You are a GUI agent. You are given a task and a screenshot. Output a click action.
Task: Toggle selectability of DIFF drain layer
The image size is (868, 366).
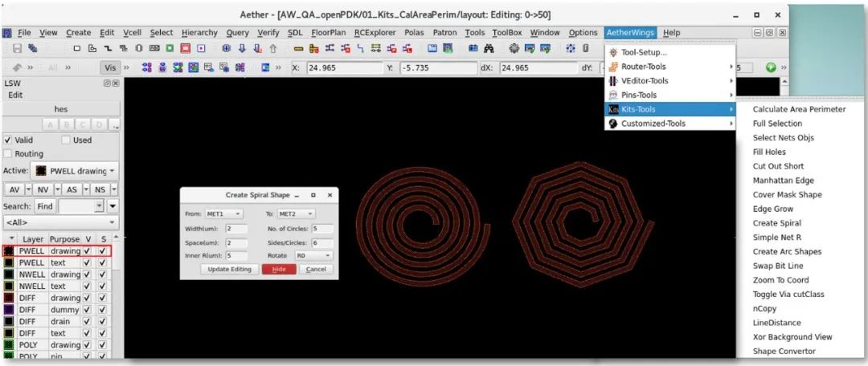(102, 321)
